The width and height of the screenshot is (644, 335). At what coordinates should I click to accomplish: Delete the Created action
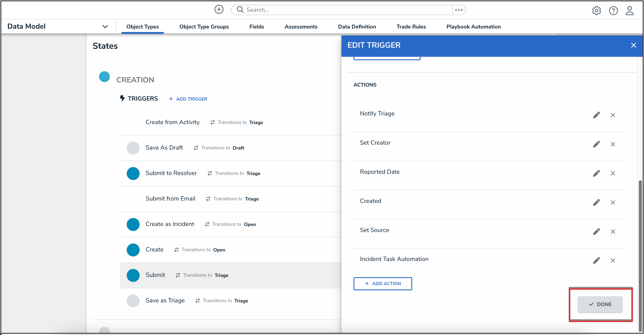613,202
